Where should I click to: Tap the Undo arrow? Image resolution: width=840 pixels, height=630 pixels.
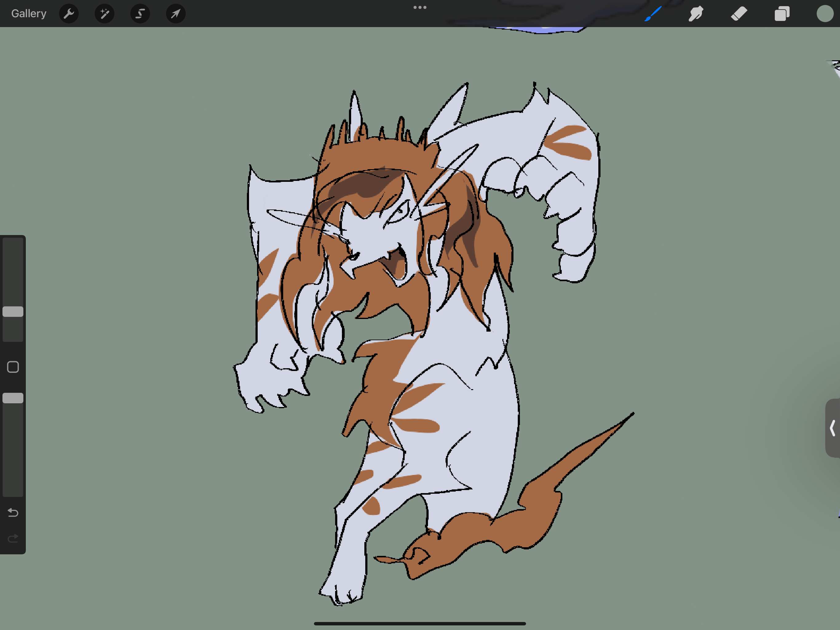pyautogui.click(x=13, y=512)
